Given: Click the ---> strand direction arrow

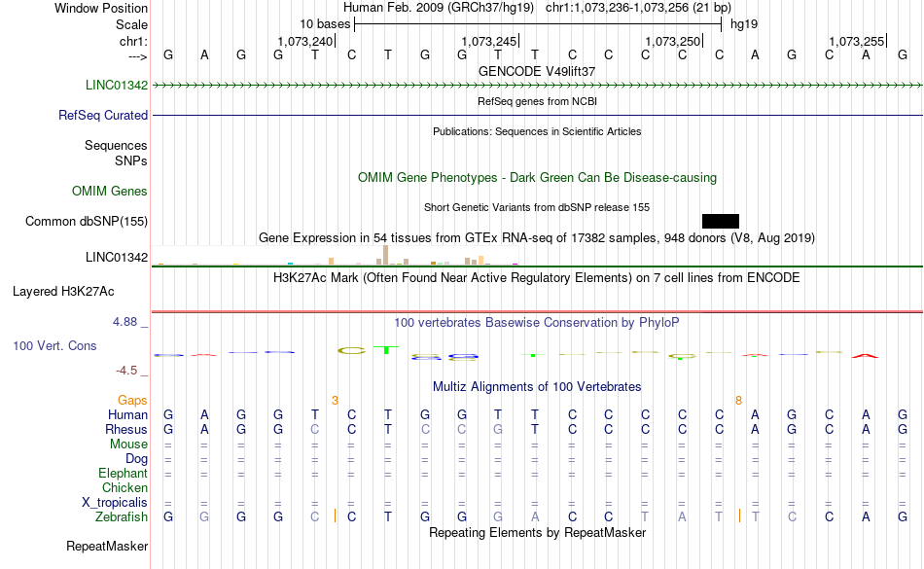Looking at the screenshot, I should [x=138, y=56].
